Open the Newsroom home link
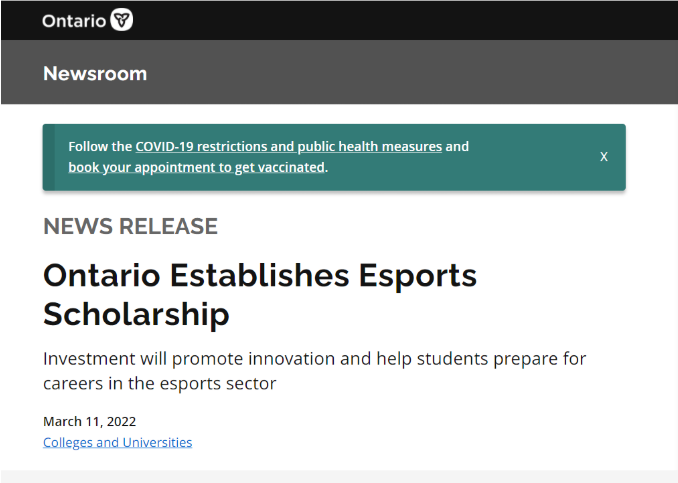Viewport: 678px width, 483px height. tap(95, 73)
